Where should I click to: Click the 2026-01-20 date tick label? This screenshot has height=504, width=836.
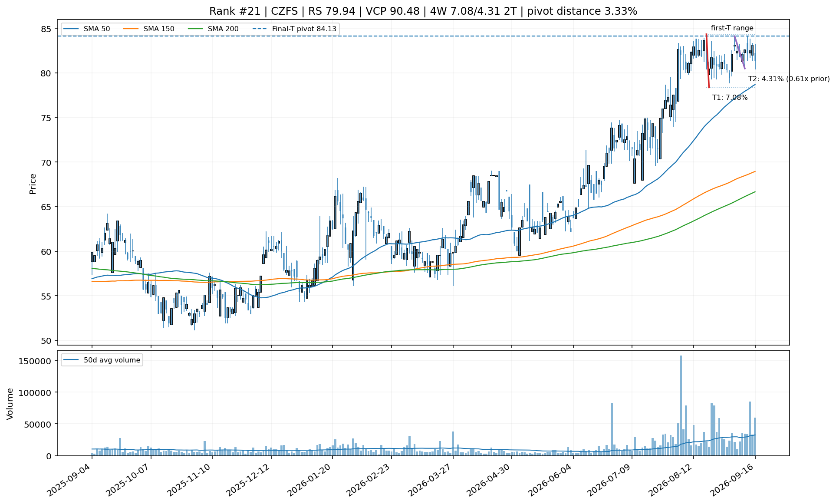pos(310,480)
